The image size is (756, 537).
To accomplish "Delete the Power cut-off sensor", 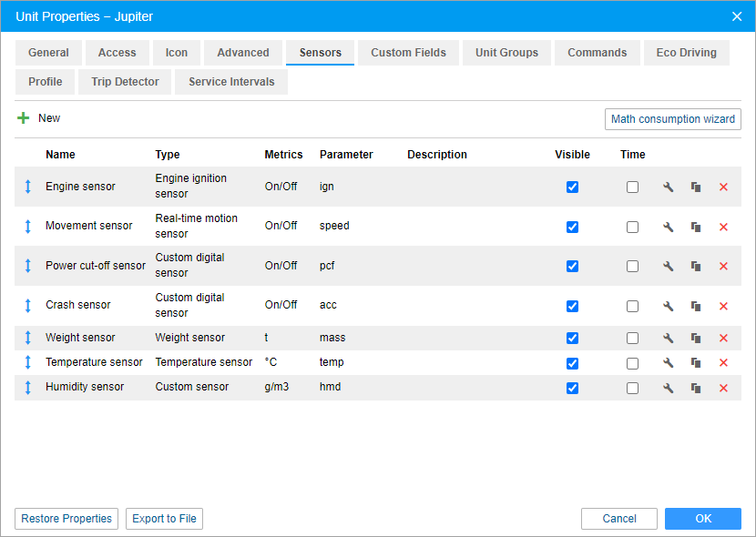I will coord(723,267).
